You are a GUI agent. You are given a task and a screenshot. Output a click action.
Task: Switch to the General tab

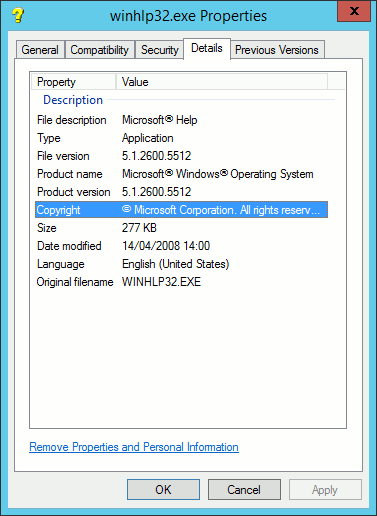(40, 50)
